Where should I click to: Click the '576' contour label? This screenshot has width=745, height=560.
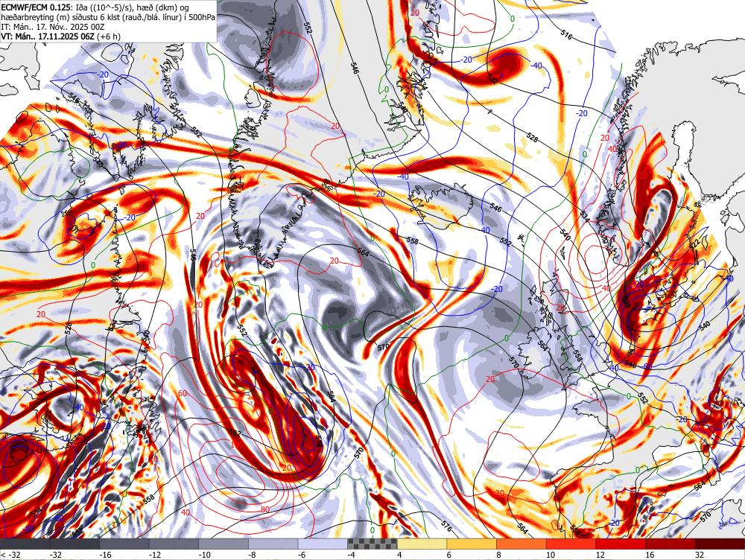click(x=446, y=526)
